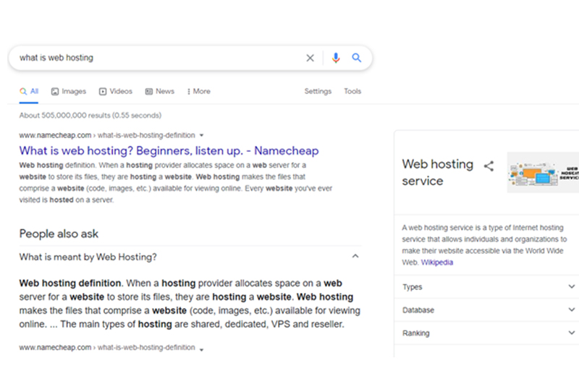Click the Wikipedia link in knowledge panel

437,263
